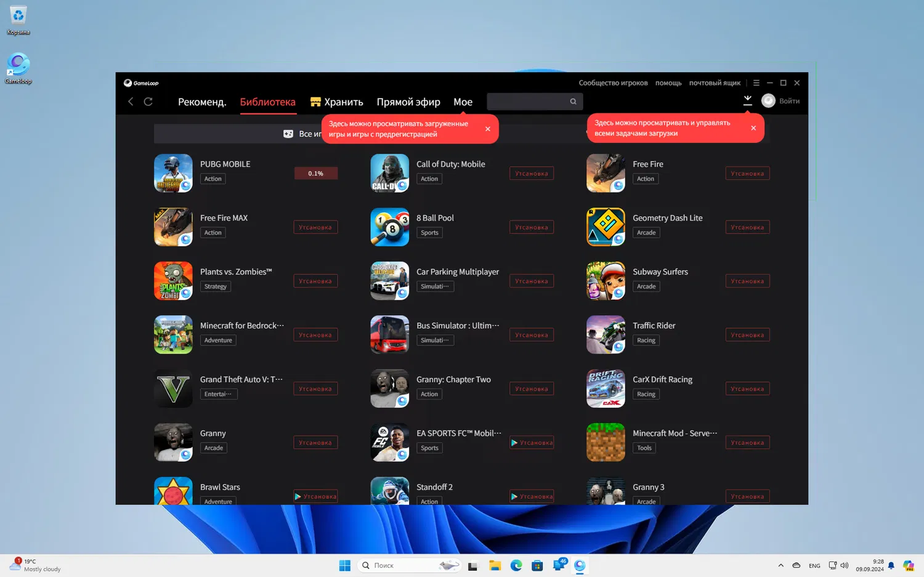Select the Car Parking Multiplayer icon

tap(389, 281)
